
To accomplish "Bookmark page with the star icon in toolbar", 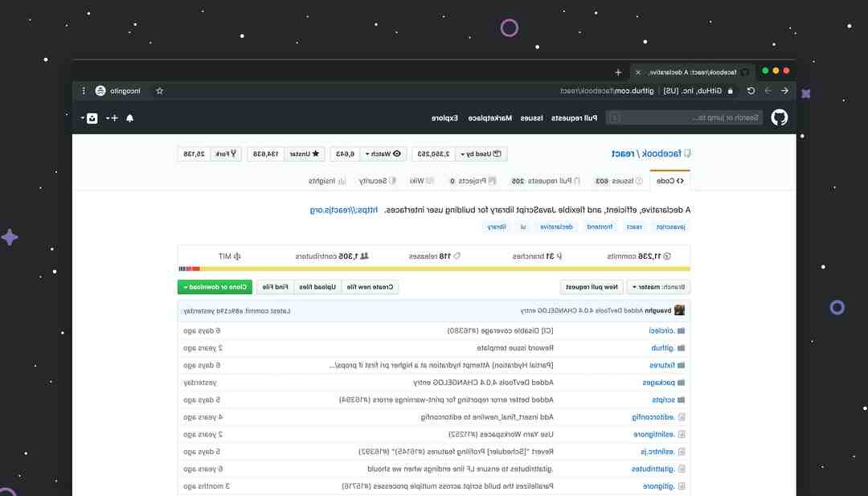I will tap(159, 91).
